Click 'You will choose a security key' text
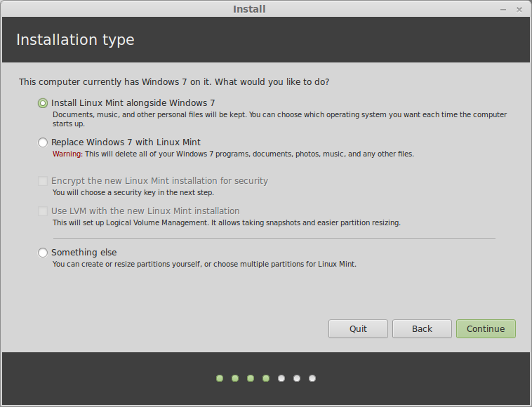 pyautogui.click(x=133, y=193)
